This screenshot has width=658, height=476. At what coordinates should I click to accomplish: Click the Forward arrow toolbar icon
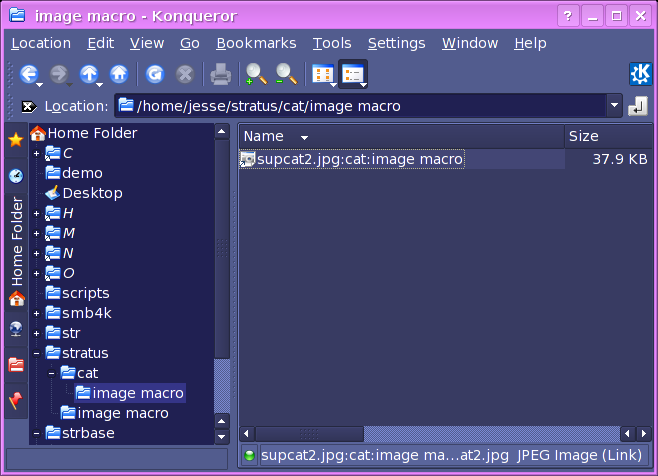58,74
